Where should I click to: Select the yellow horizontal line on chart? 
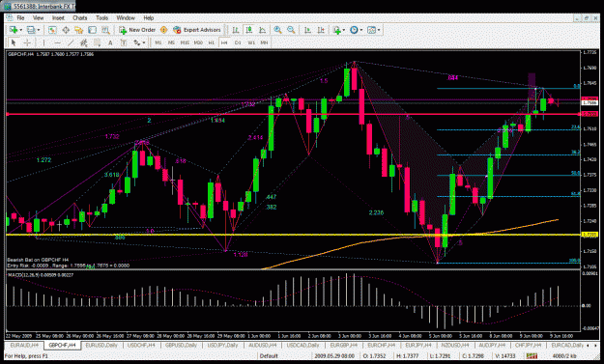(x=293, y=235)
